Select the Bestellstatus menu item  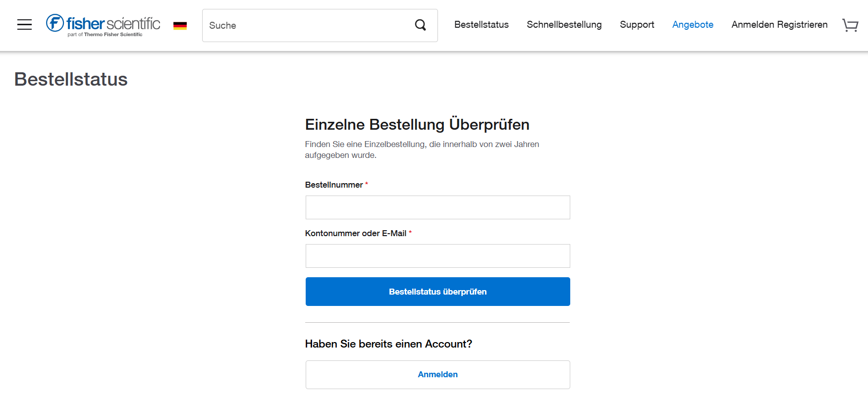click(x=481, y=24)
